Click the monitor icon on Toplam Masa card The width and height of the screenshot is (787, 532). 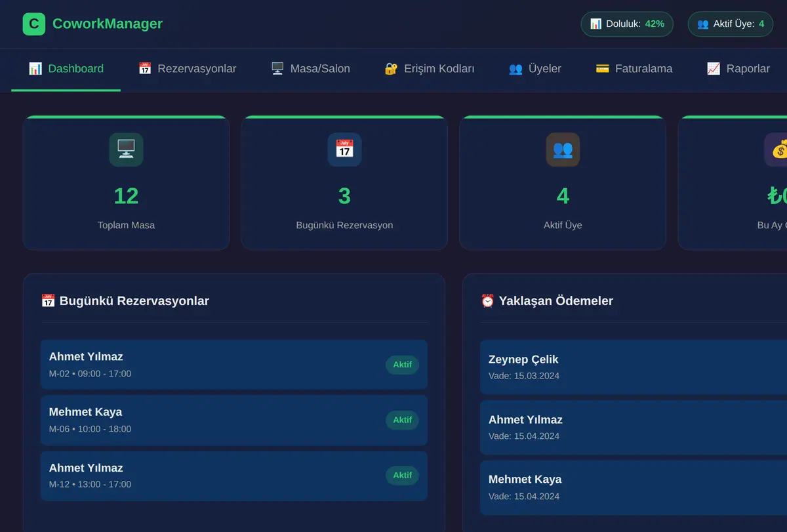tap(126, 150)
